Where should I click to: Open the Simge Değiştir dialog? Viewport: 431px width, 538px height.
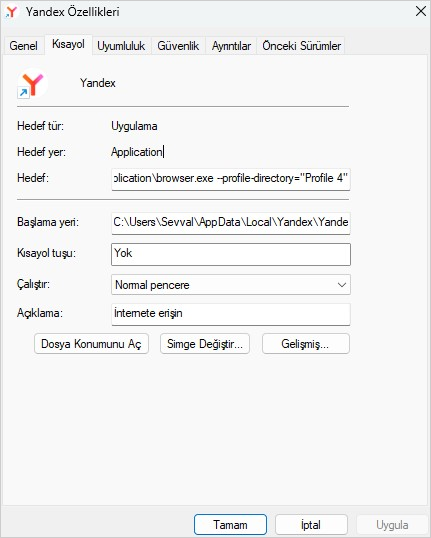tap(205, 343)
